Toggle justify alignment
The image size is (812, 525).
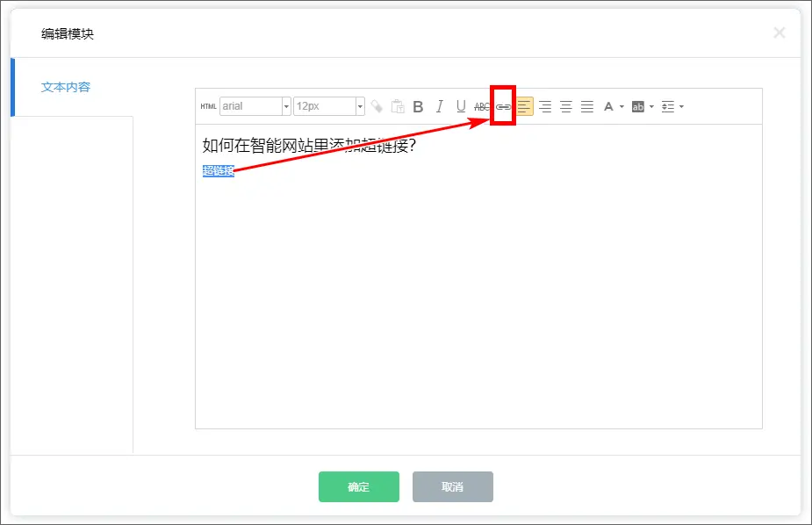tap(587, 106)
